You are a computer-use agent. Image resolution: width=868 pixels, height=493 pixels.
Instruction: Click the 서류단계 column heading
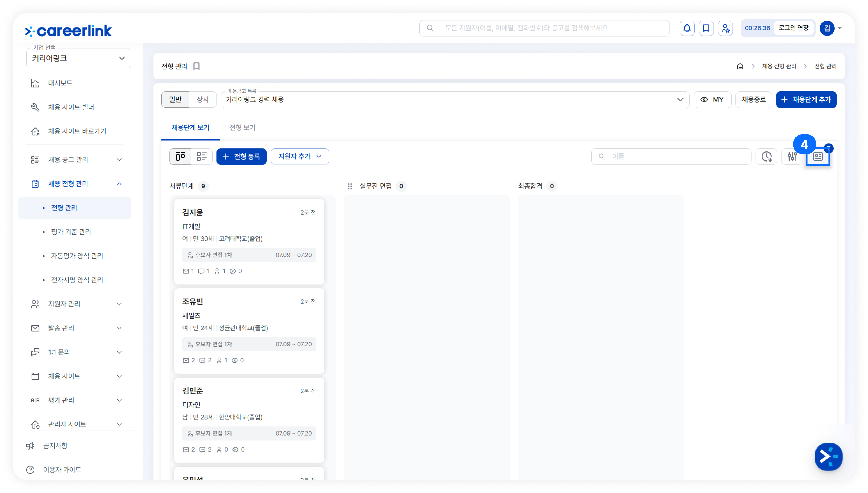click(x=182, y=186)
